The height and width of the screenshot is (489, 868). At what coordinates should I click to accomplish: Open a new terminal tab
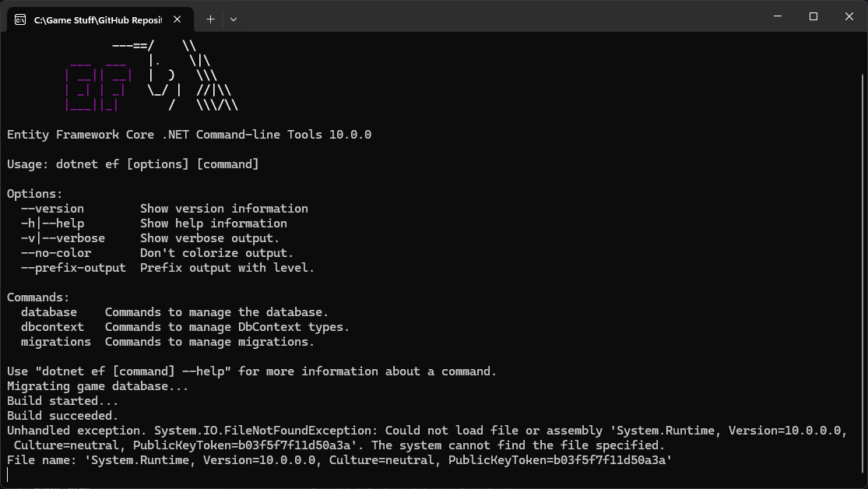coord(210,19)
